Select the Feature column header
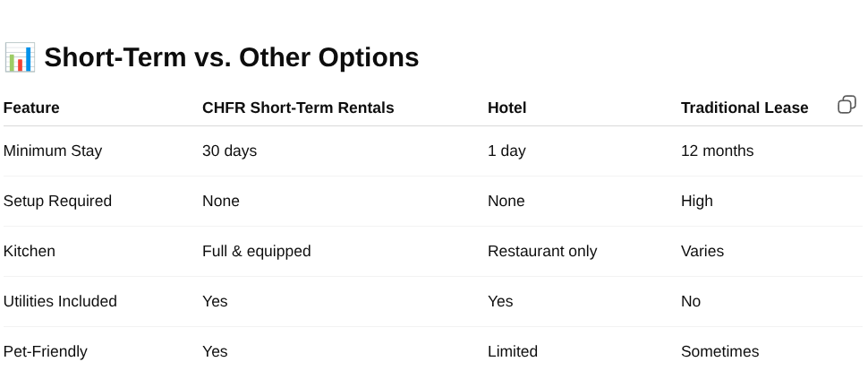The height and width of the screenshot is (379, 868). click(31, 108)
